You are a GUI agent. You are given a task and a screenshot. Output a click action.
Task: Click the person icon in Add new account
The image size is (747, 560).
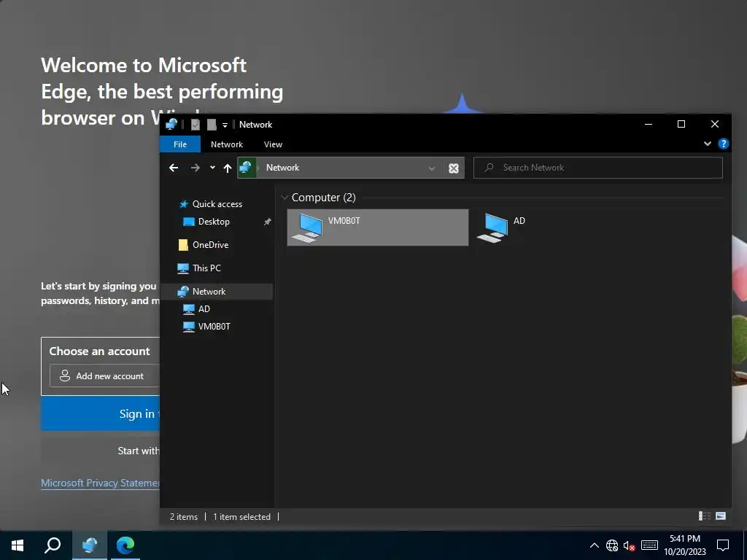65,376
